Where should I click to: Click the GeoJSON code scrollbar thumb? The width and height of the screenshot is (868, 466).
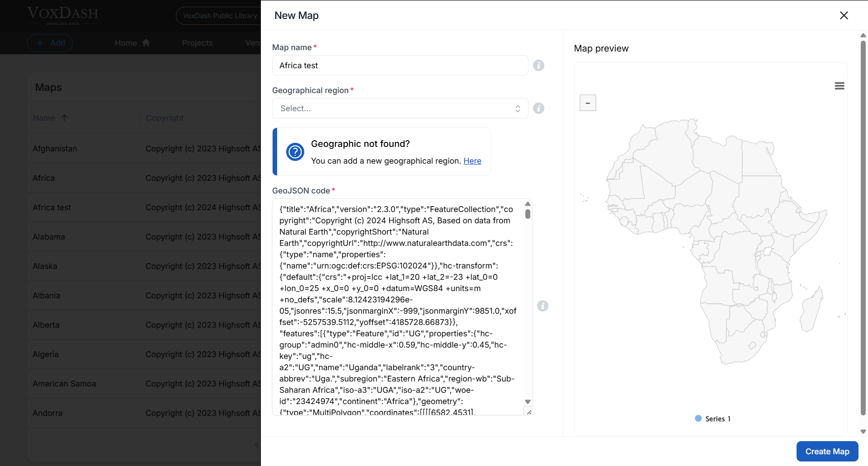[528, 215]
